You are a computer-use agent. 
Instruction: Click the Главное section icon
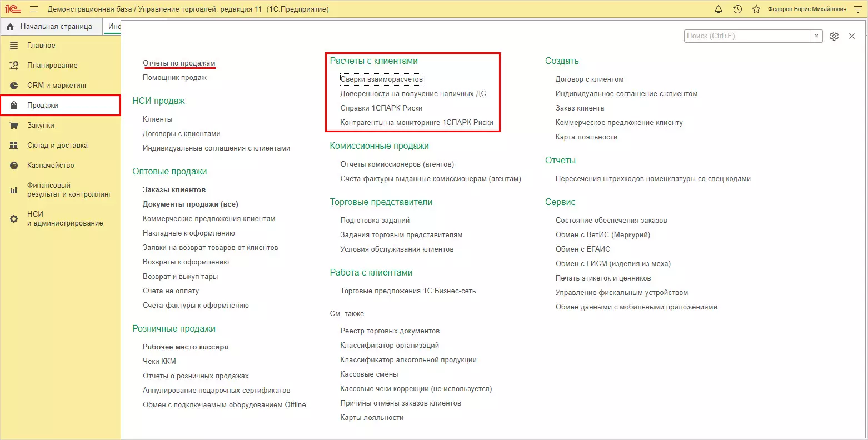tap(14, 46)
